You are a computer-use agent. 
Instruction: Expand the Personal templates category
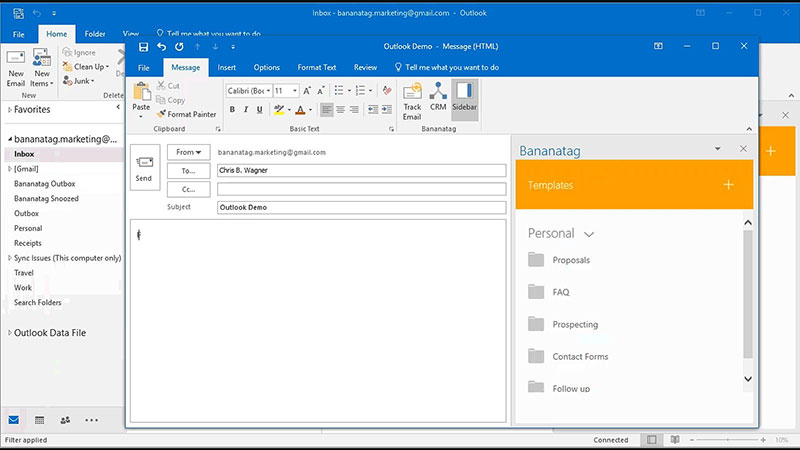tap(589, 234)
